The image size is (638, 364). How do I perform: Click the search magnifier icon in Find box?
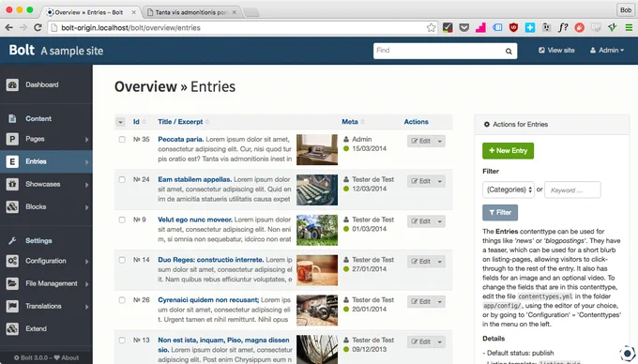(509, 52)
